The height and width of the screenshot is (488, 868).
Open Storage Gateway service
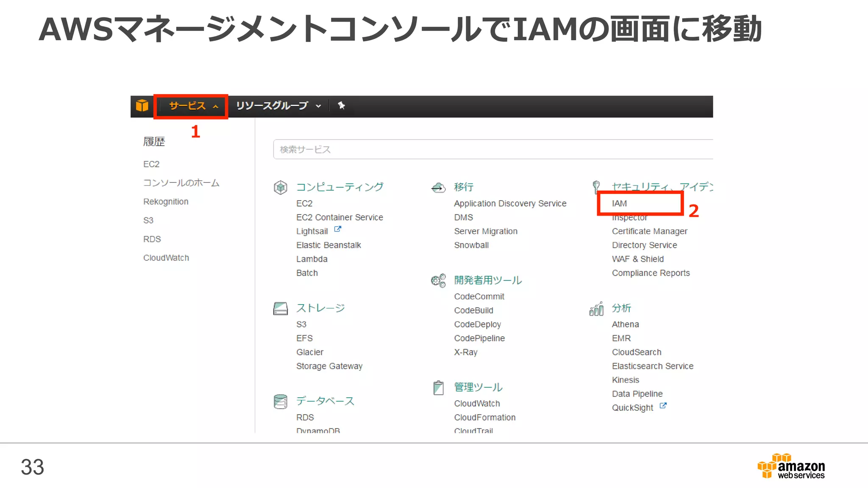coord(329,366)
